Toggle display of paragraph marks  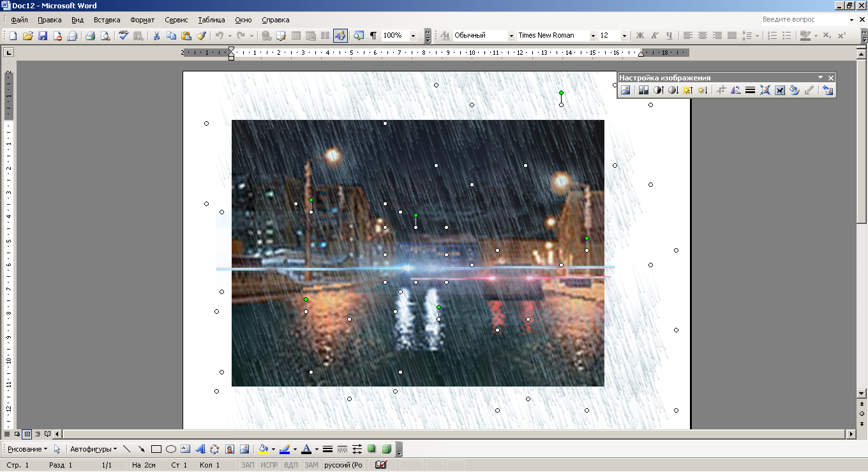tap(373, 36)
